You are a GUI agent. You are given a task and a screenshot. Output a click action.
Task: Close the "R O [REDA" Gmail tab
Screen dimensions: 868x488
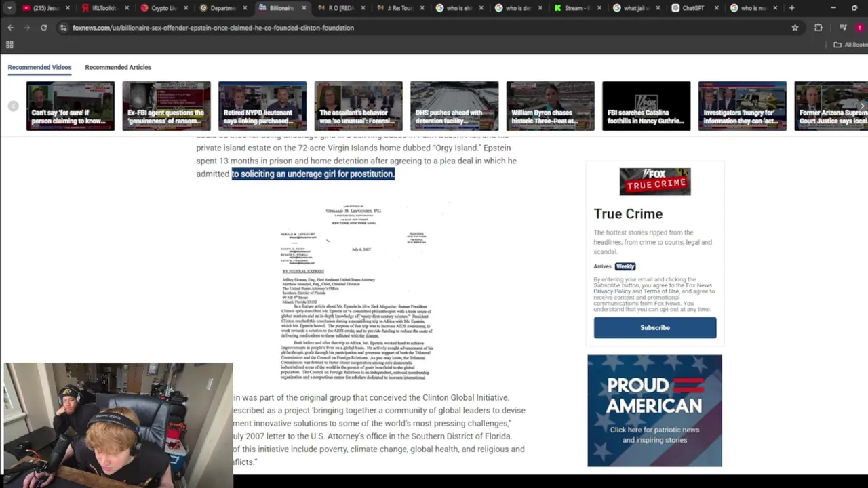[363, 8]
